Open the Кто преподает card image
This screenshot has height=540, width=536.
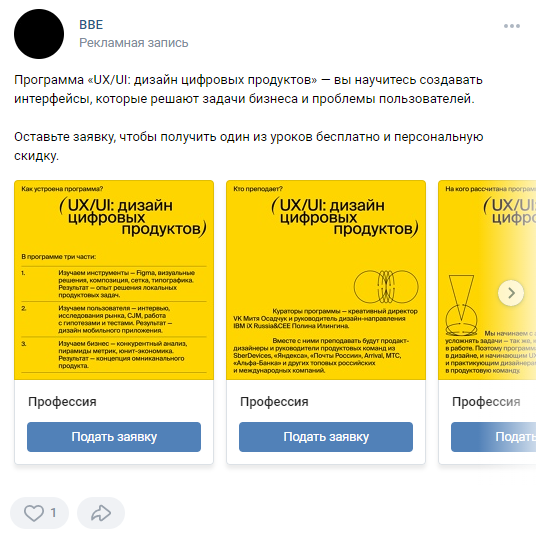point(326,280)
